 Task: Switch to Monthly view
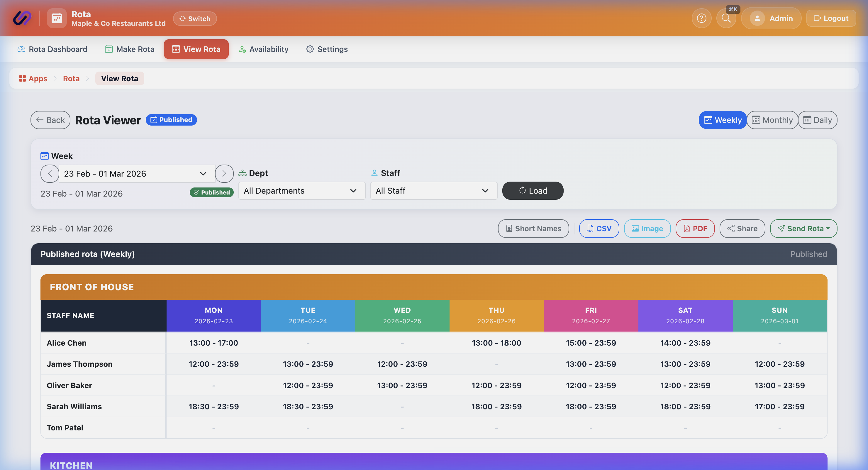click(x=772, y=120)
